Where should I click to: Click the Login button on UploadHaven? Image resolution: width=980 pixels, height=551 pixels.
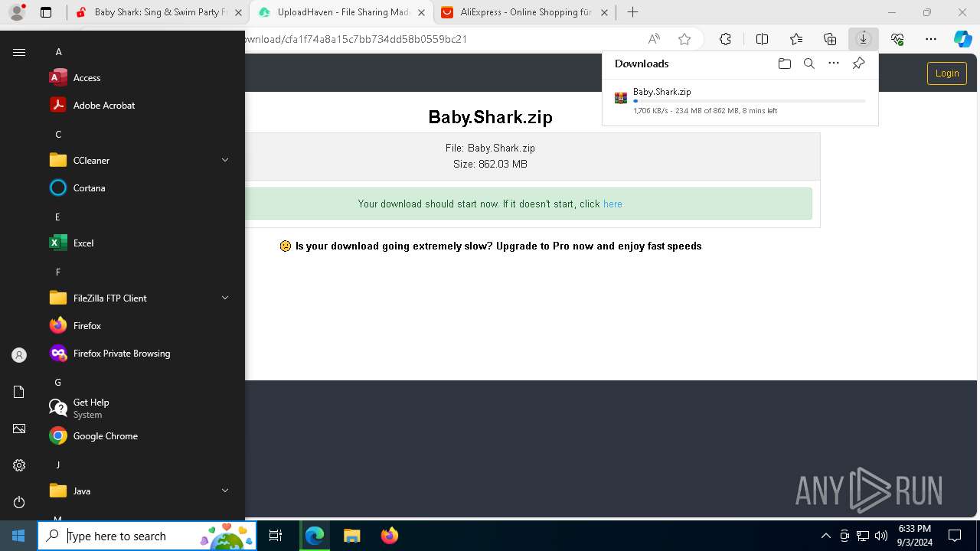pyautogui.click(x=947, y=73)
